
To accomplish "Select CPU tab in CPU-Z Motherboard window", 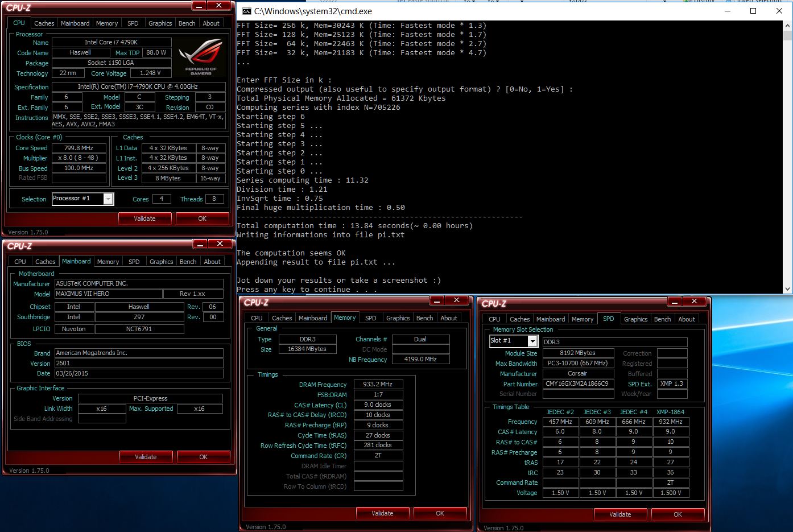I will (20, 262).
